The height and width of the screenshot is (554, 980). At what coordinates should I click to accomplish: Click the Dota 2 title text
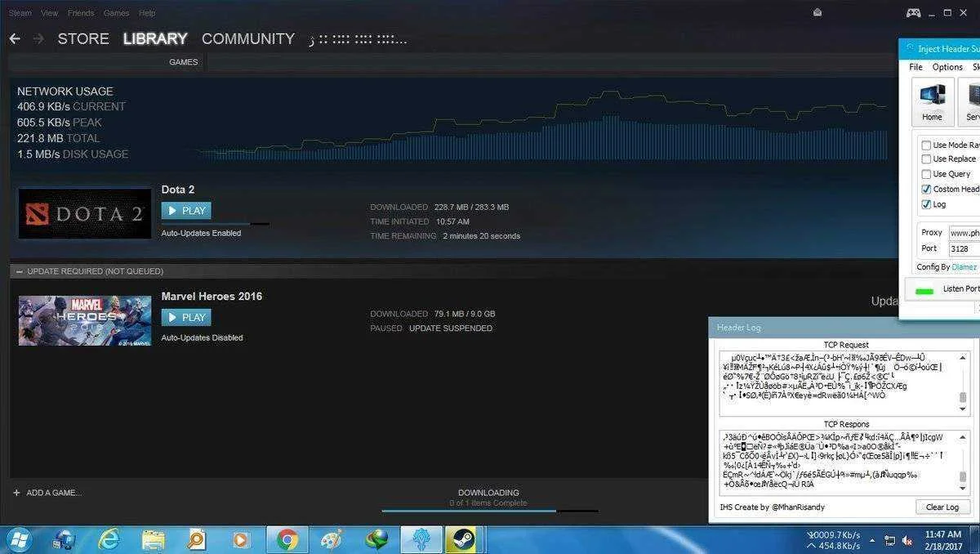pyautogui.click(x=178, y=190)
